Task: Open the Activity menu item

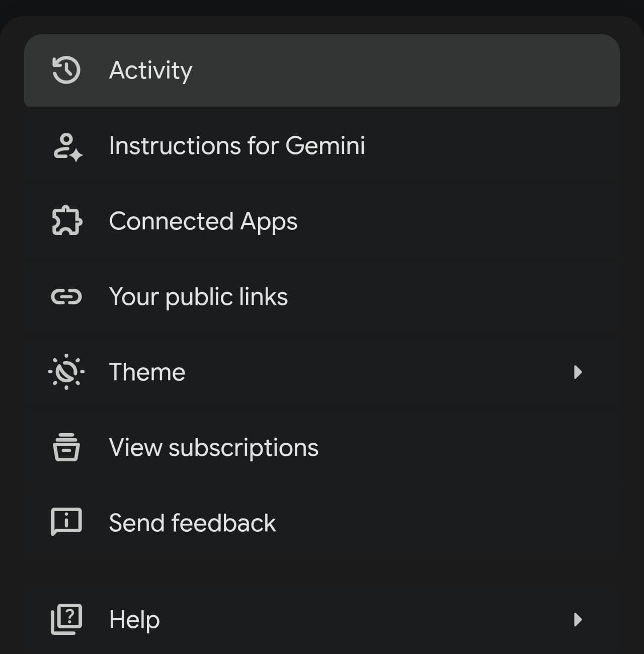Action: click(x=150, y=70)
